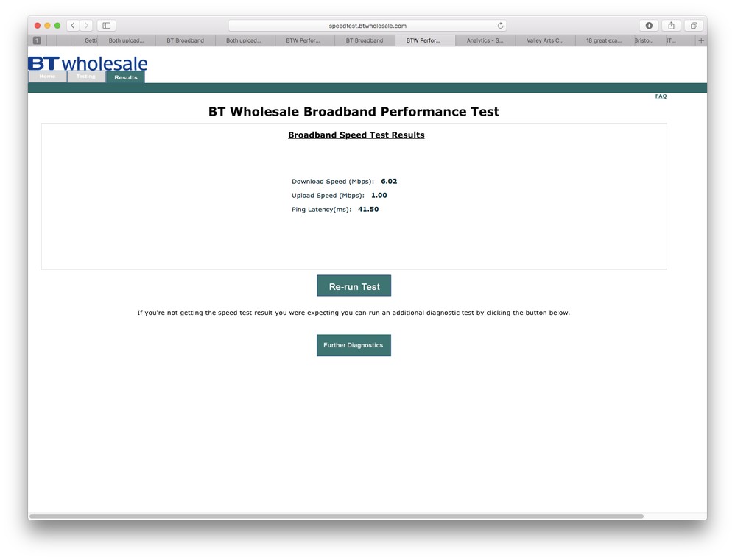The height and width of the screenshot is (560, 735).
Task: Close the window with red button
Action: (38, 26)
